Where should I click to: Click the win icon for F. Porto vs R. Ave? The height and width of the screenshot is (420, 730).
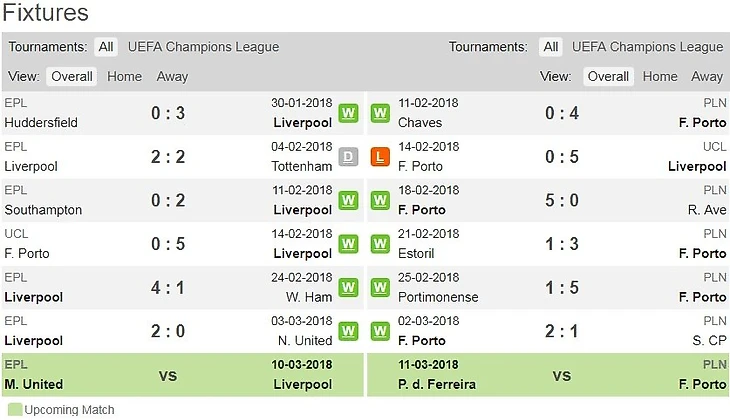coord(379,200)
